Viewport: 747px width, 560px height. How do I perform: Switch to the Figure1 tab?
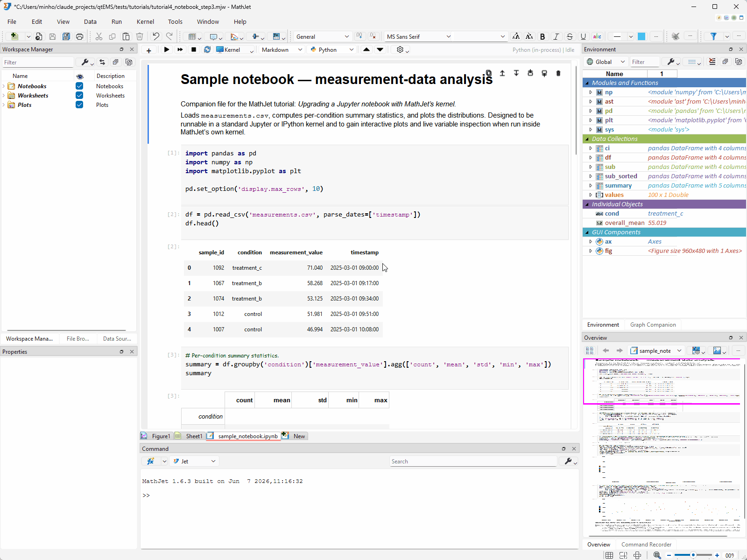(156, 436)
